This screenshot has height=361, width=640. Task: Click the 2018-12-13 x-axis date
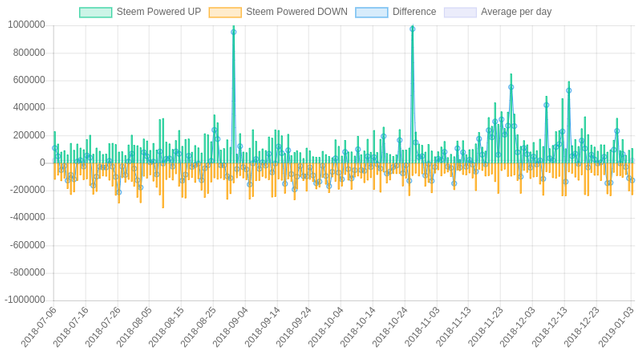point(549,327)
